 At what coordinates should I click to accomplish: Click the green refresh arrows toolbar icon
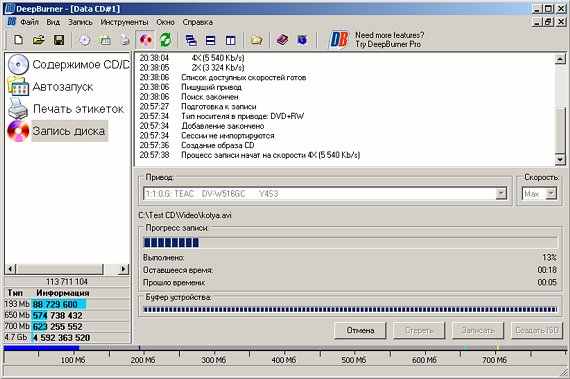point(166,40)
